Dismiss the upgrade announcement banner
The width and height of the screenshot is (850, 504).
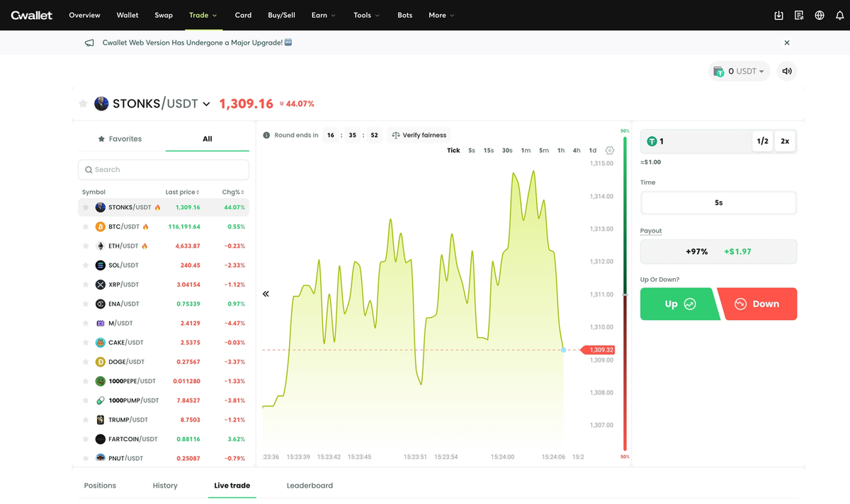pos(787,42)
